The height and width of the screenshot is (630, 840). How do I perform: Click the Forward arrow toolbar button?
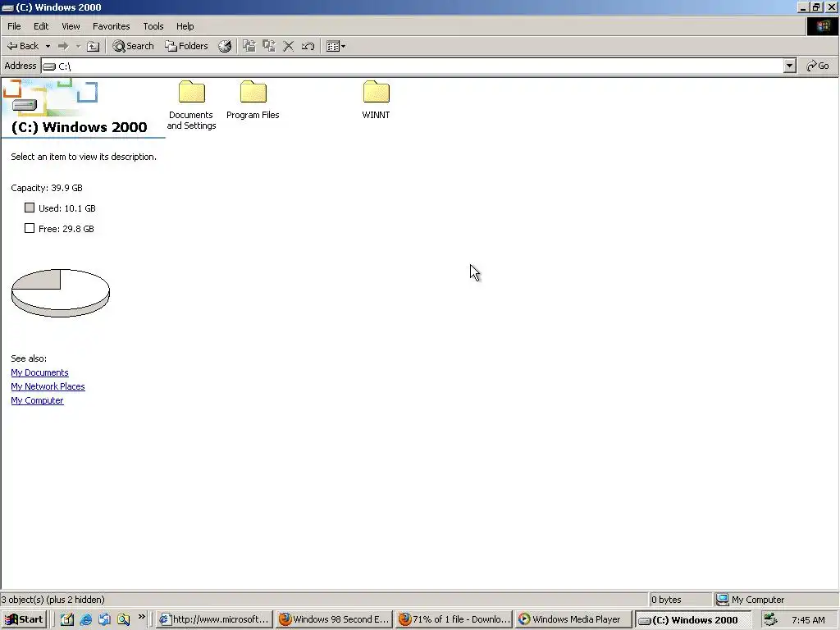pyautogui.click(x=63, y=46)
